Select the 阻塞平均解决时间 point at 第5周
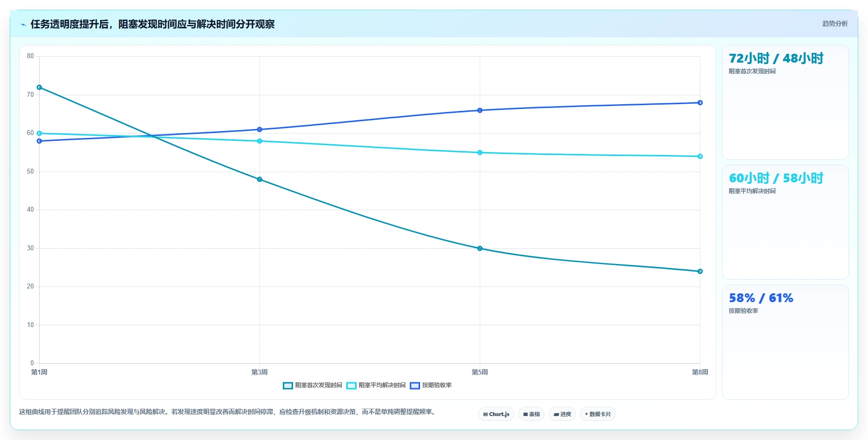The image size is (868, 440). (x=480, y=153)
